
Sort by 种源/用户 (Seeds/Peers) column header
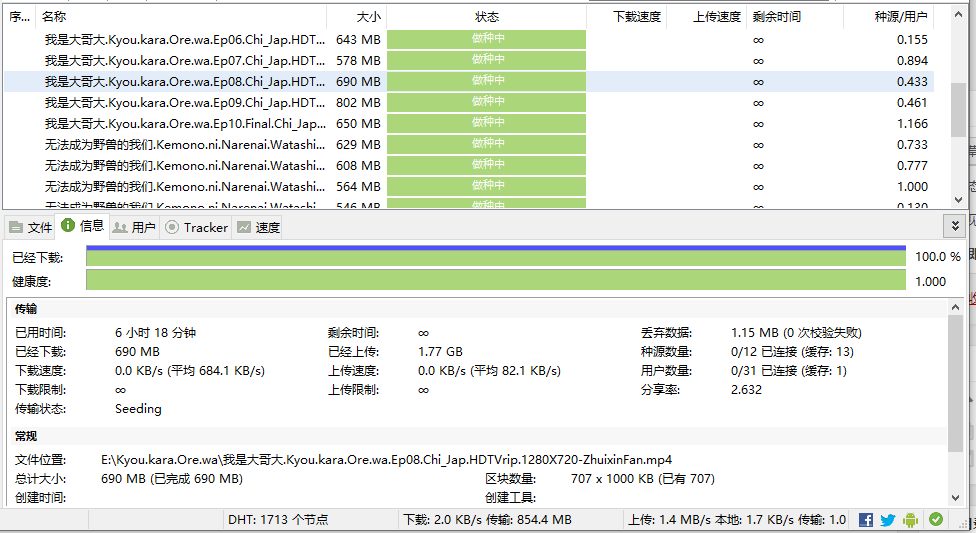[900, 16]
